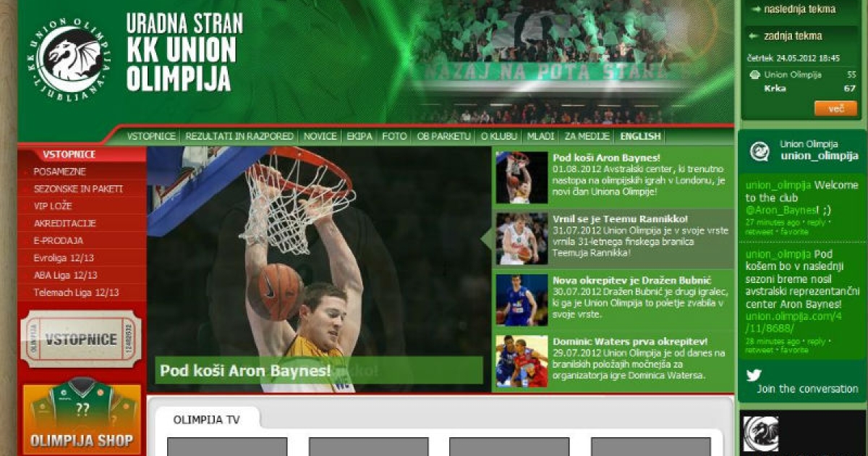Screen dimensions: 868x456
Task: Open REZULTATI IN RAZPORED menu item
Action: pos(239,136)
